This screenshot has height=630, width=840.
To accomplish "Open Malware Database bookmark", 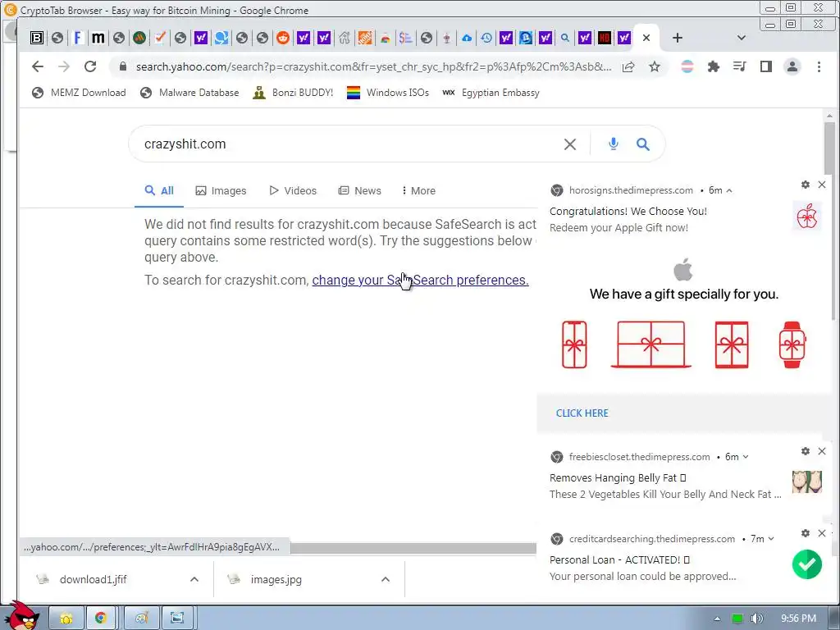I will point(189,93).
